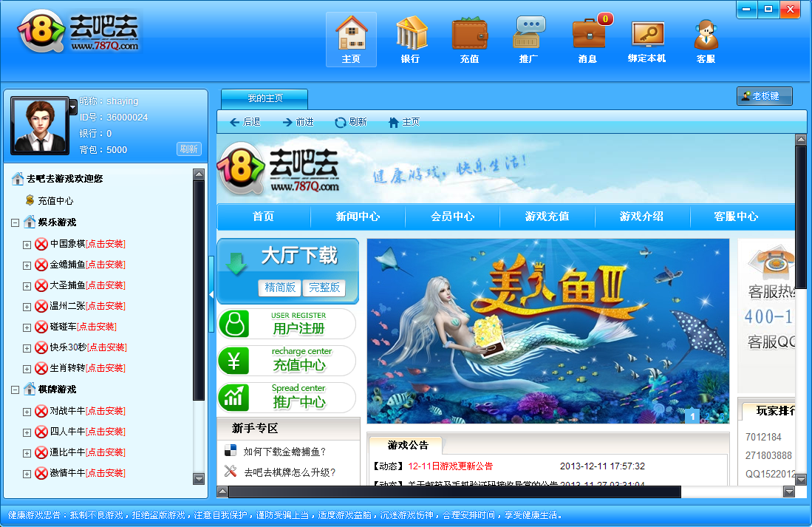The width and height of the screenshot is (812, 527).
Task: Open the 充值 wallet icon
Action: point(470,39)
